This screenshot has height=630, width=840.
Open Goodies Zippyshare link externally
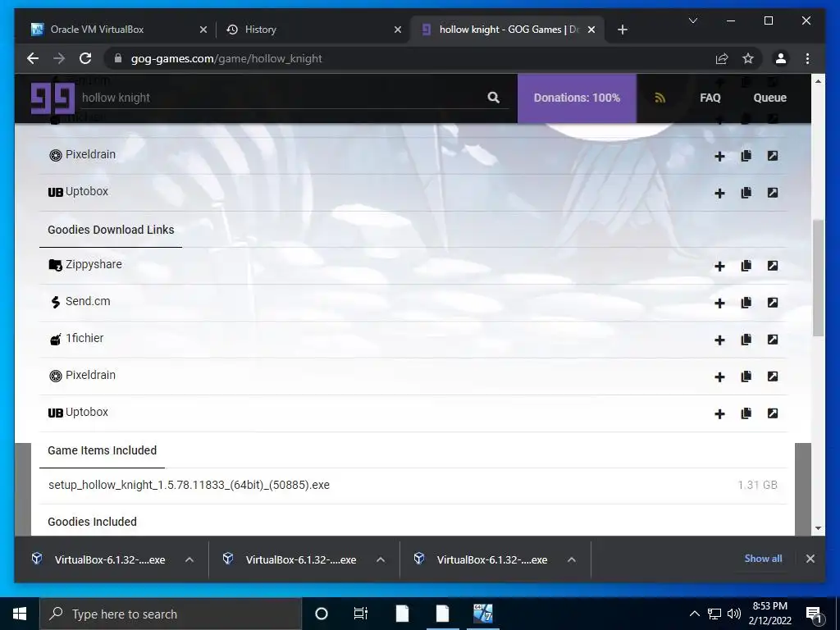[x=773, y=266]
